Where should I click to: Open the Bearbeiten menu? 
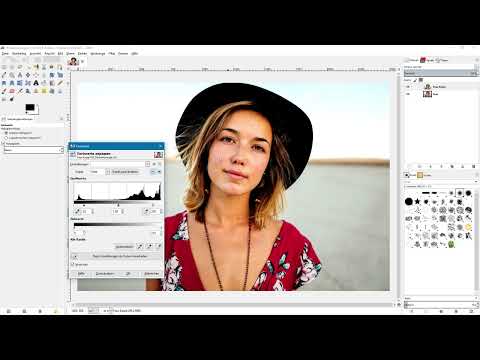click(19, 53)
